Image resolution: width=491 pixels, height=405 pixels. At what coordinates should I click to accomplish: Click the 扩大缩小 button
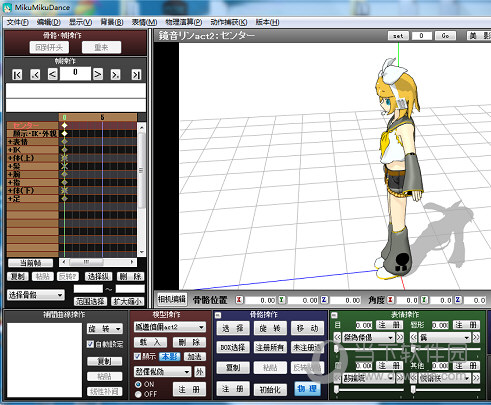[x=128, y=301]
